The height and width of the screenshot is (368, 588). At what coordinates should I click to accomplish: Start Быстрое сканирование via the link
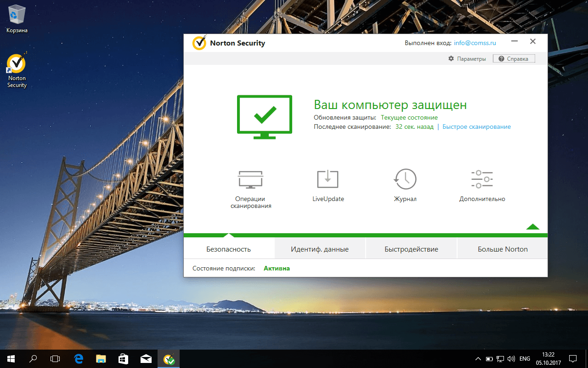point(476,126)
